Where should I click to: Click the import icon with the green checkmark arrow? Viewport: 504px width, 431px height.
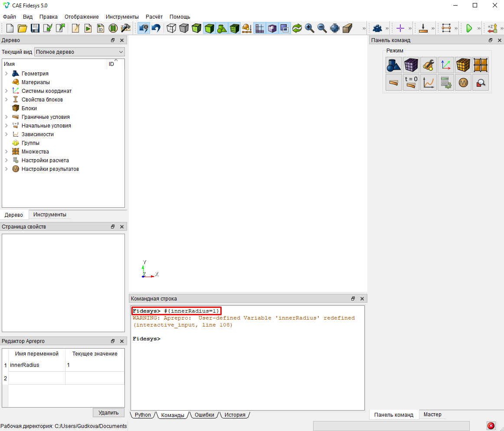click(x=48, y=28)
